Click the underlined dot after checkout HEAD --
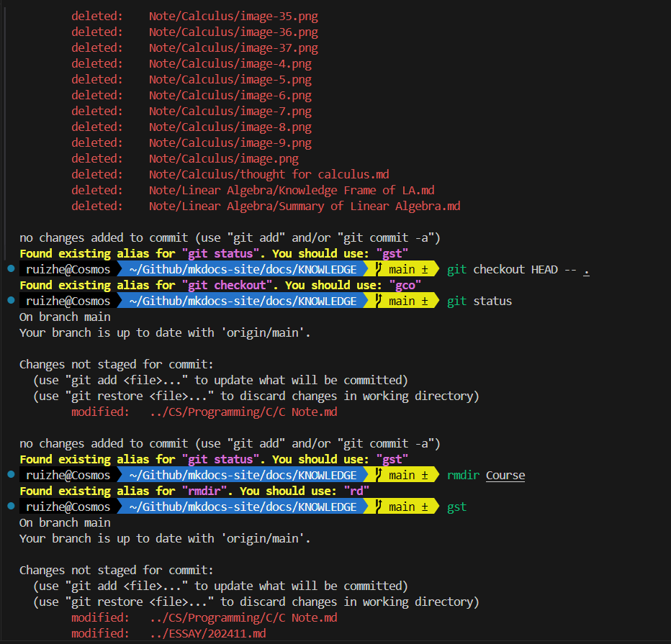The height and width of the screenshot is (644, 671). [586, 270]
